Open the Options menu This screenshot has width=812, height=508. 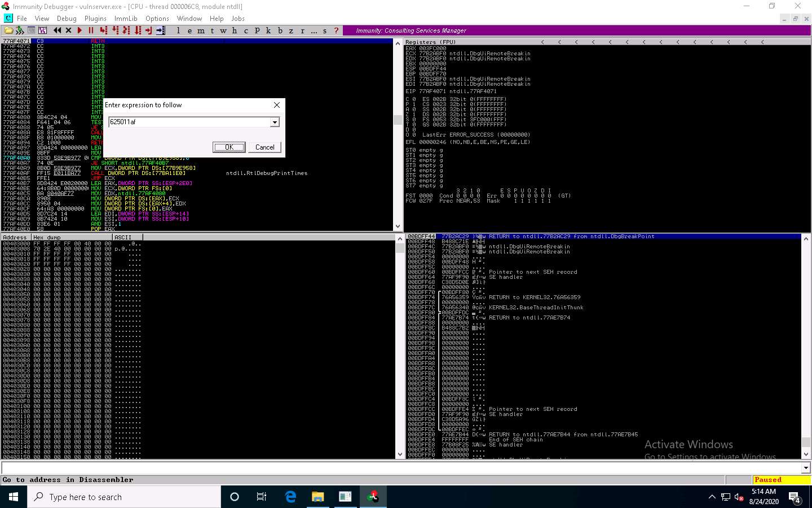(157, 19)
